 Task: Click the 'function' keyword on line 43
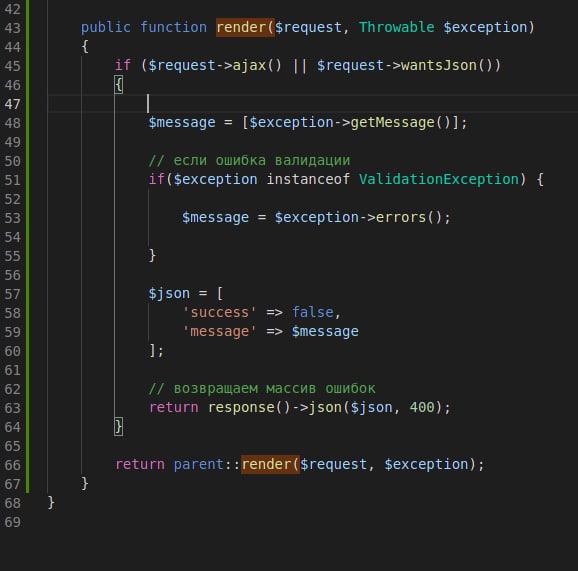point(173,27)
